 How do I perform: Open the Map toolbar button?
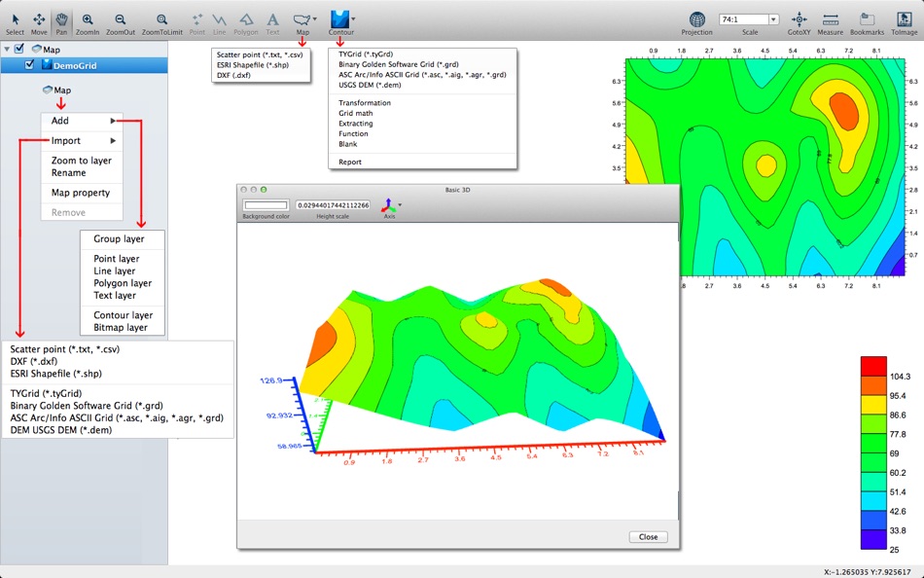pos(302,23)
